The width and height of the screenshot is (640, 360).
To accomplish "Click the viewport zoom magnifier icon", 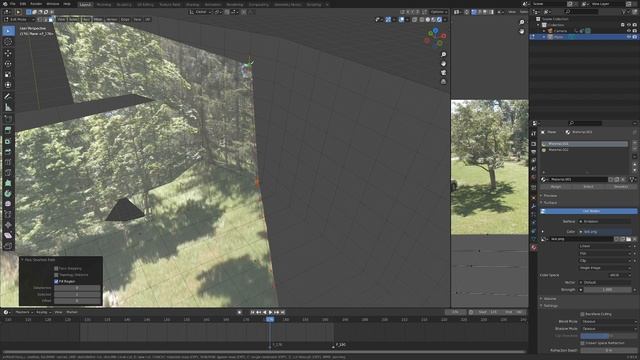I will [x=443, y=54].
